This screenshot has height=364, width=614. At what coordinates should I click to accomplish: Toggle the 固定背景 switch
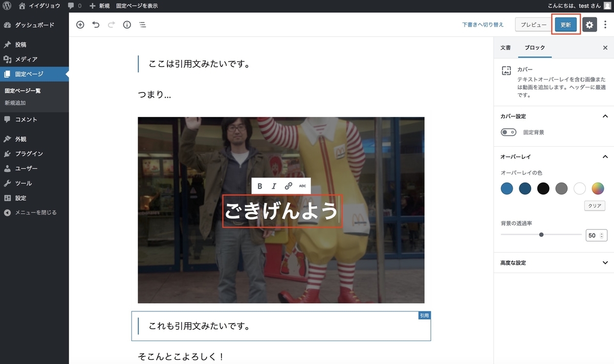tap(509, 132)
